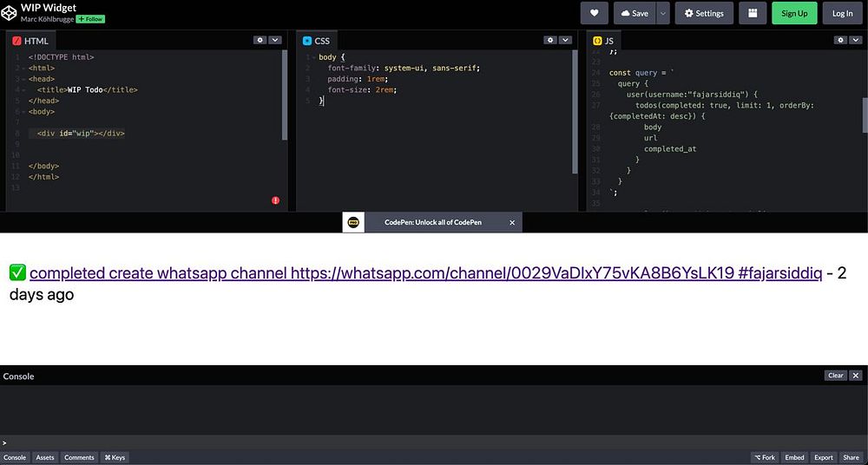Expand JS editor dropdown chevron
868x465 pixels.
tap(856, 40)
